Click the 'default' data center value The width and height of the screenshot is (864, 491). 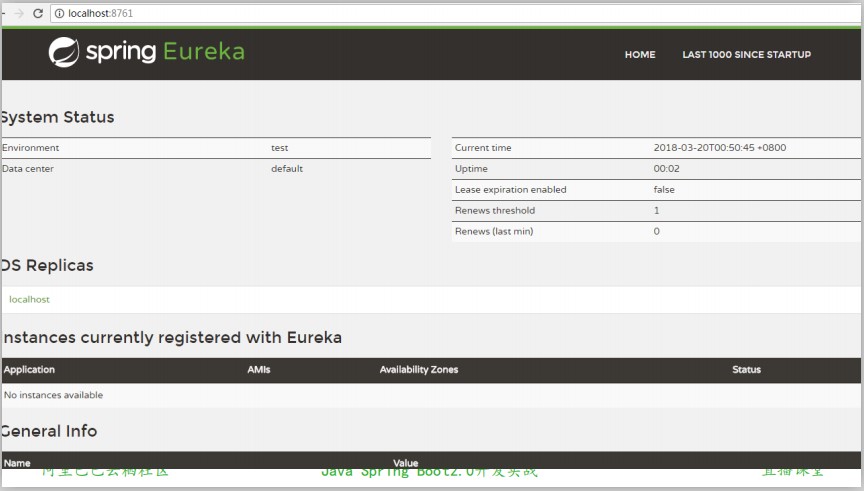click(287, 169)
